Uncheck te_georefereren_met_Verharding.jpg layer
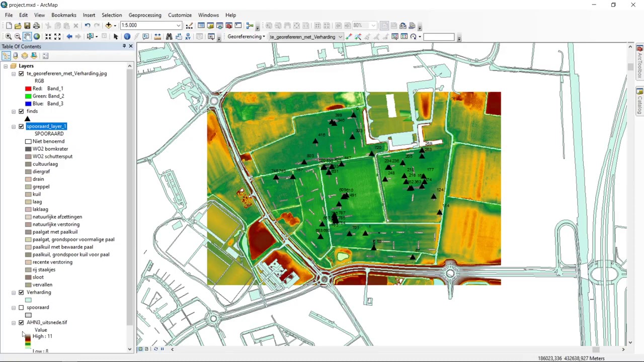The width and height of the screenshot is (644, 362). tap(21, 73)
